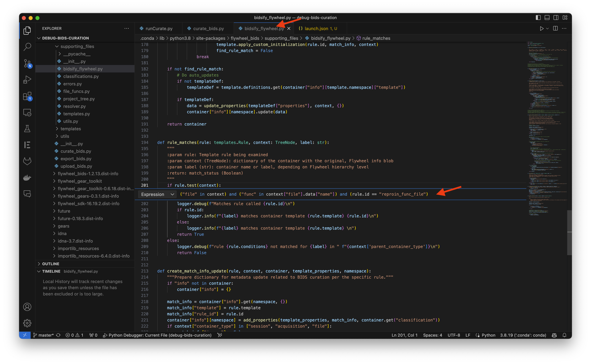591x364 pixels.
Task: Click the remote window indicator in status bar
Action: pyautogui.click(x=25, y=335)
